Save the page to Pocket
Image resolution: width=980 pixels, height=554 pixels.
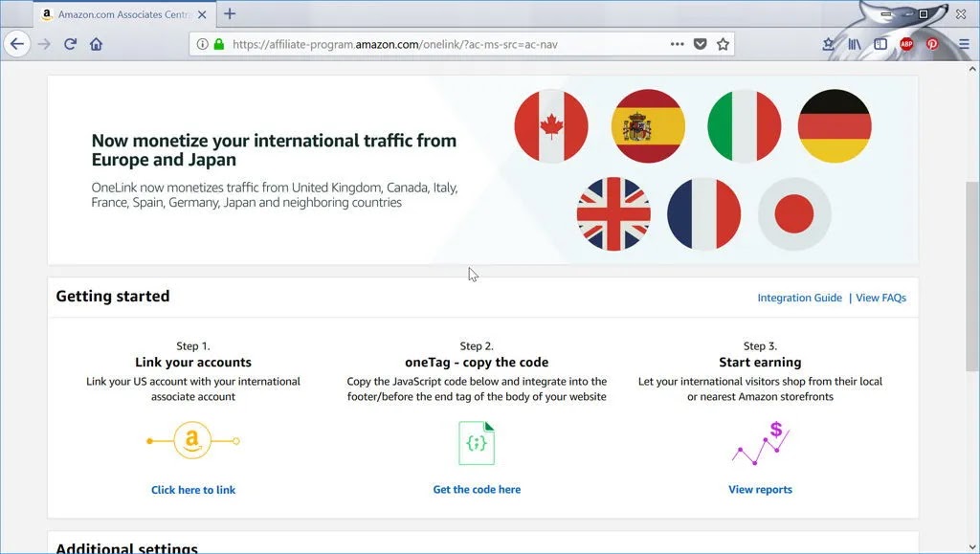pos(700,44)
